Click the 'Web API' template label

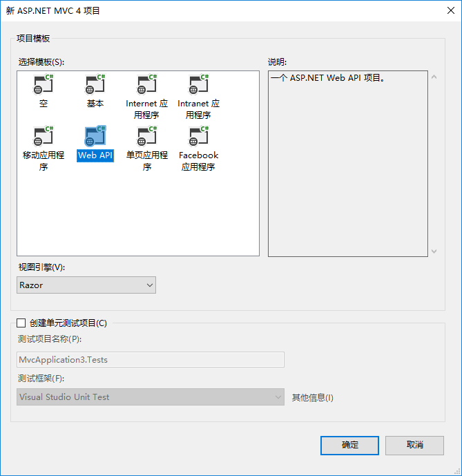(95, 155)
